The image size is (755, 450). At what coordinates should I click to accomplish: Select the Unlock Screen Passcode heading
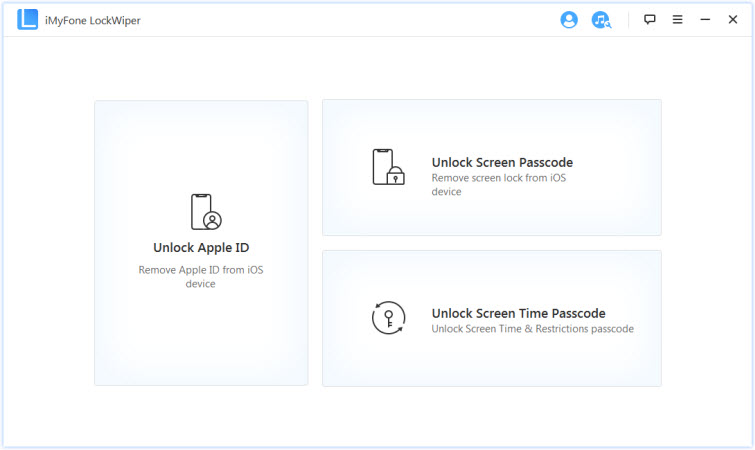click(x=502, y=162)
